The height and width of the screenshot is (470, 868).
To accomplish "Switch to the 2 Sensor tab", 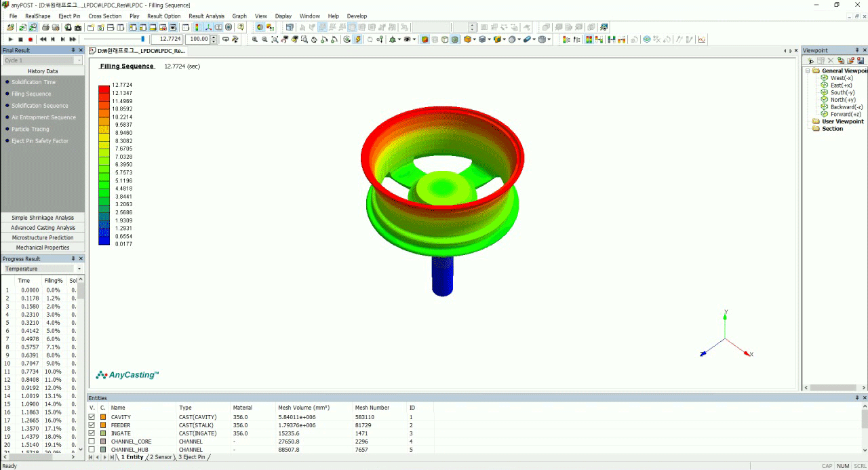I will tap(161, 458).
